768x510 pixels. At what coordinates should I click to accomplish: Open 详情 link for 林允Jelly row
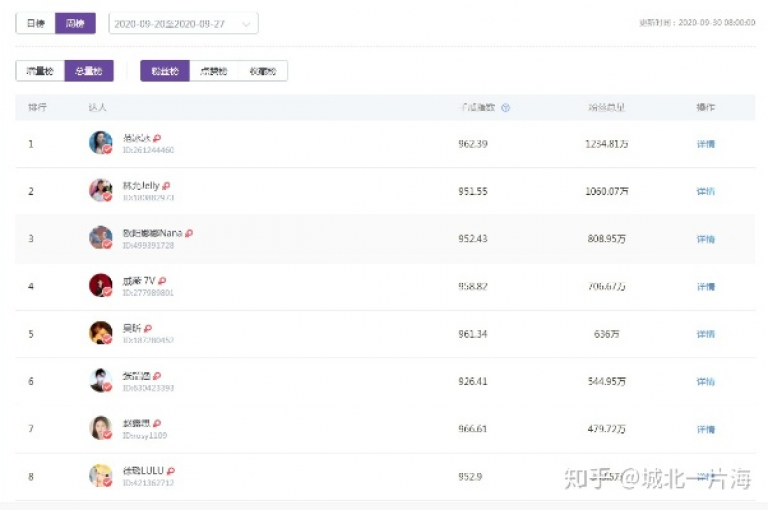click(706, 192)
